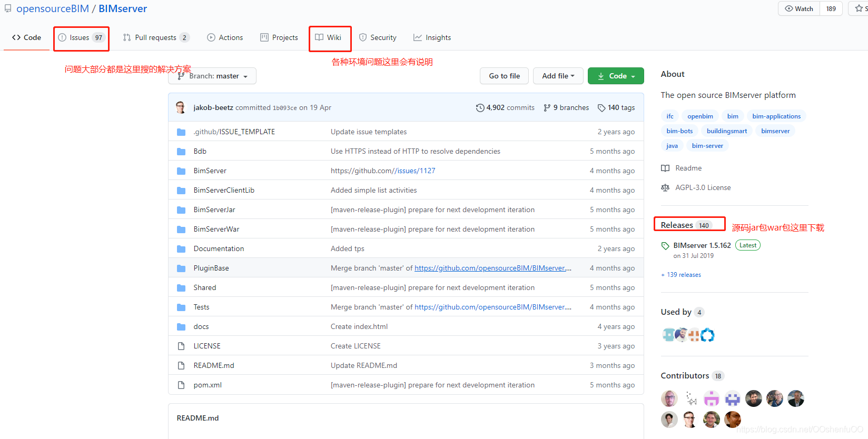Image resolution: width=868 pixels, height=439 pixels.
Task: Open the Issues tab
Action: coord(81,37)
